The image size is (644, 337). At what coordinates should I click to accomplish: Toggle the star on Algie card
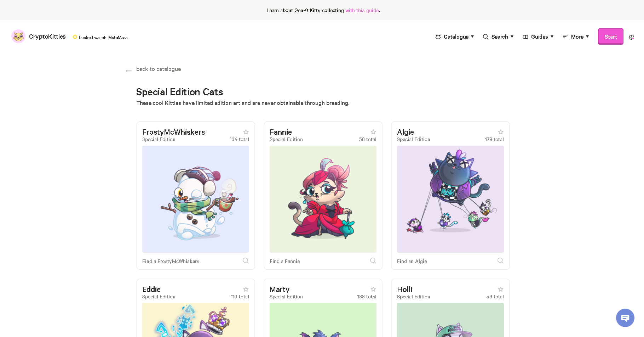(501, 132)
